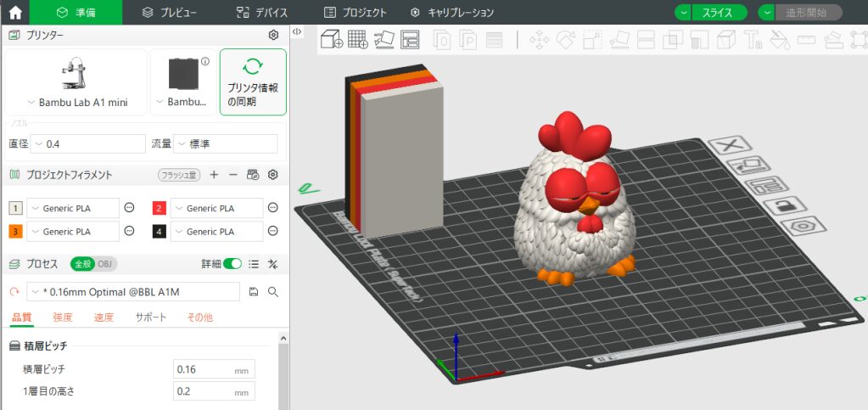The height and width of the screenshot is (410, 868).
Task: Reset process preset changes arrow
Action: [x=14, y=291]
